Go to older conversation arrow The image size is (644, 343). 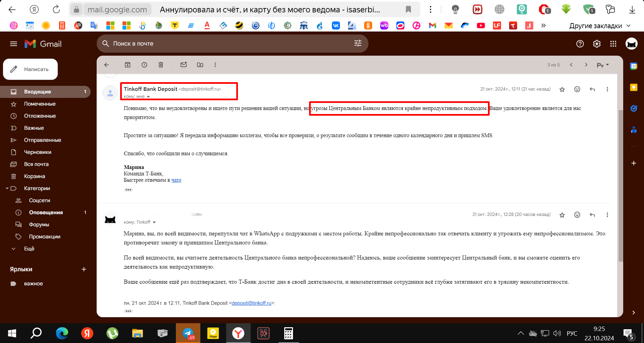pyautogui.click(x=586, y=65)
